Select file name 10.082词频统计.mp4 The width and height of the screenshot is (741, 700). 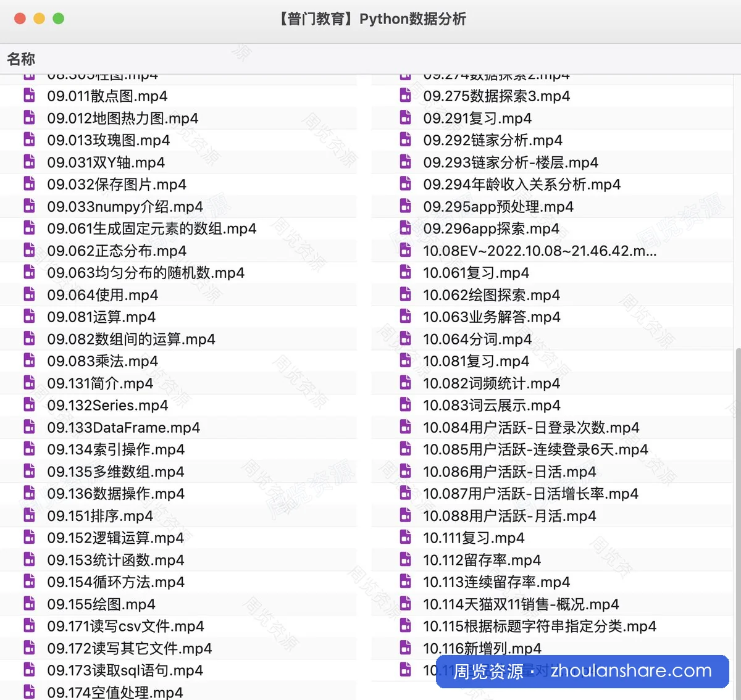pos(492,383)
